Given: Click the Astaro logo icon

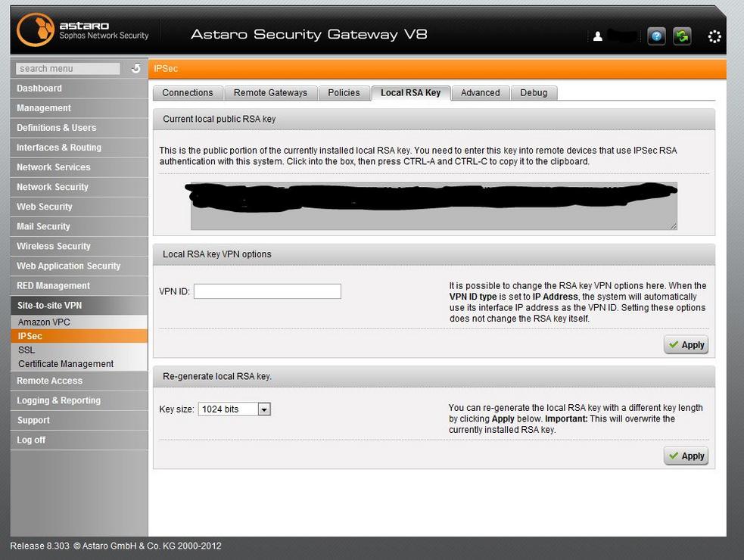Looking at the screenshot, I should 36,30.
